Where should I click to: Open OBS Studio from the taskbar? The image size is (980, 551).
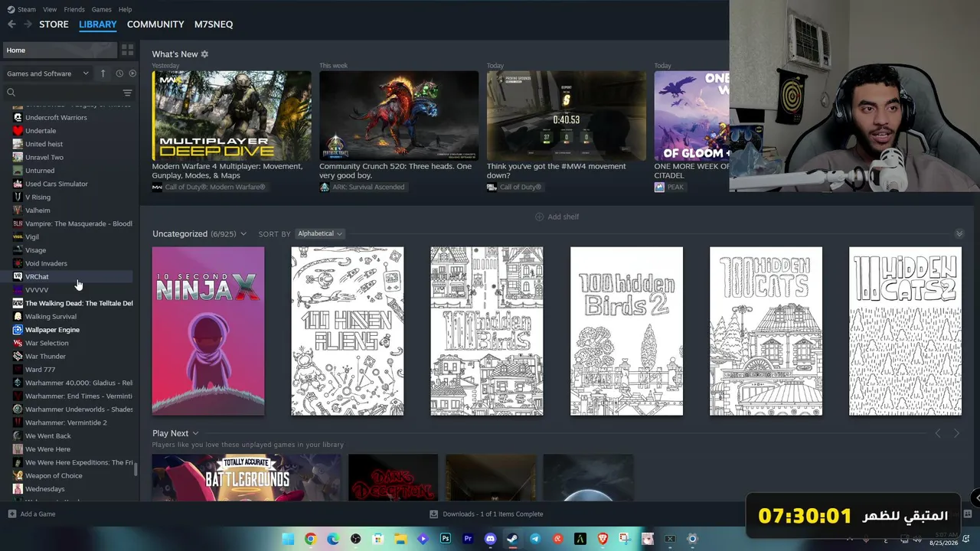(x=355, y=539)
